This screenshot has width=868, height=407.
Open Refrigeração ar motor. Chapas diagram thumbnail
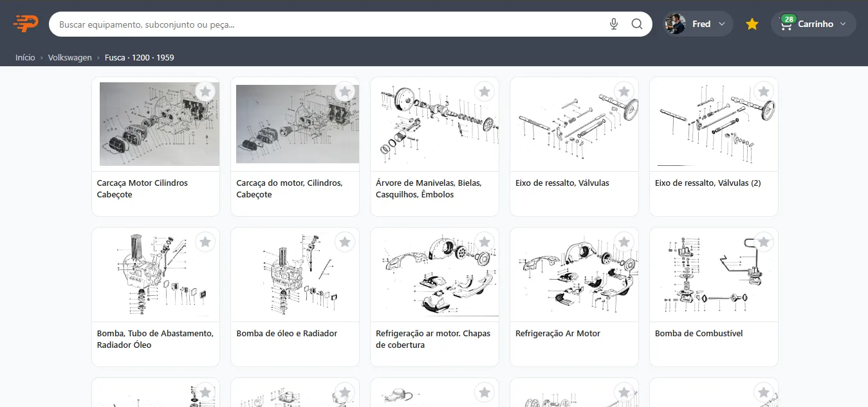tap(434, 275)
